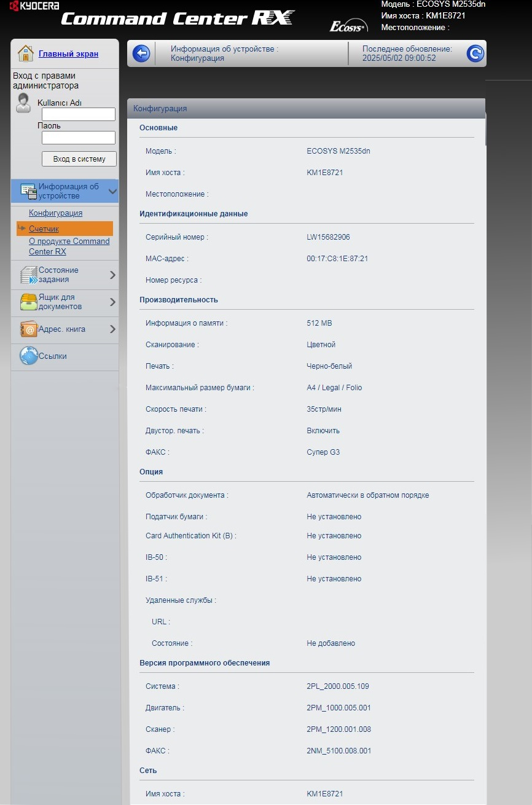532x805 pixels.
Task: Click Производительность section heading
Action: (179, 300)
